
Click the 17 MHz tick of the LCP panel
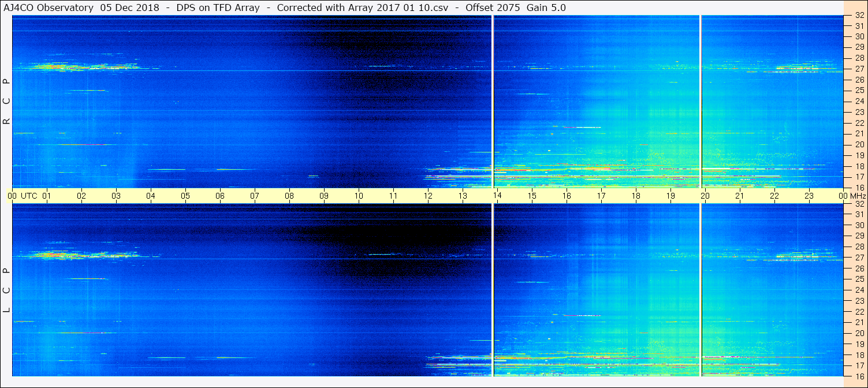coord(859,365)
